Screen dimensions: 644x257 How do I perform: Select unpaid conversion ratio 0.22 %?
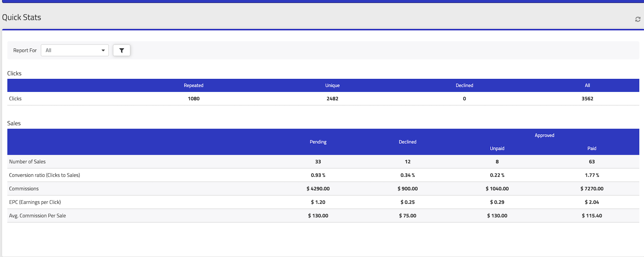pyautogui.click(x=497, y=175)
